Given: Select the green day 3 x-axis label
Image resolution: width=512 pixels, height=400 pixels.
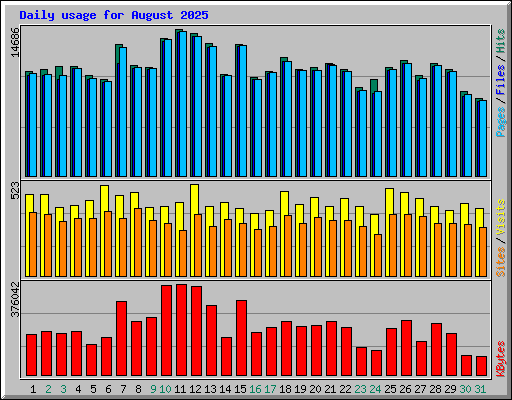Looking at the screenshot, I should (x=63, y=389).
